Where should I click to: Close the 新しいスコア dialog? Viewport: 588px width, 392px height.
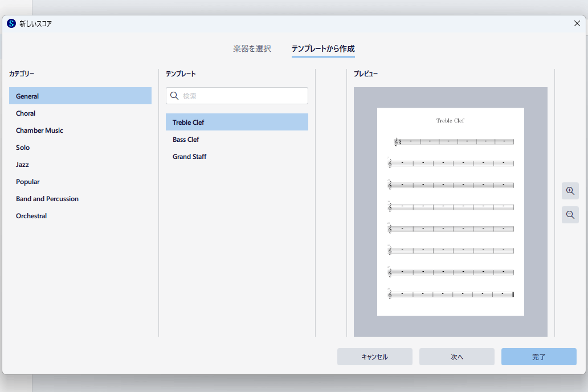[577, 23]
